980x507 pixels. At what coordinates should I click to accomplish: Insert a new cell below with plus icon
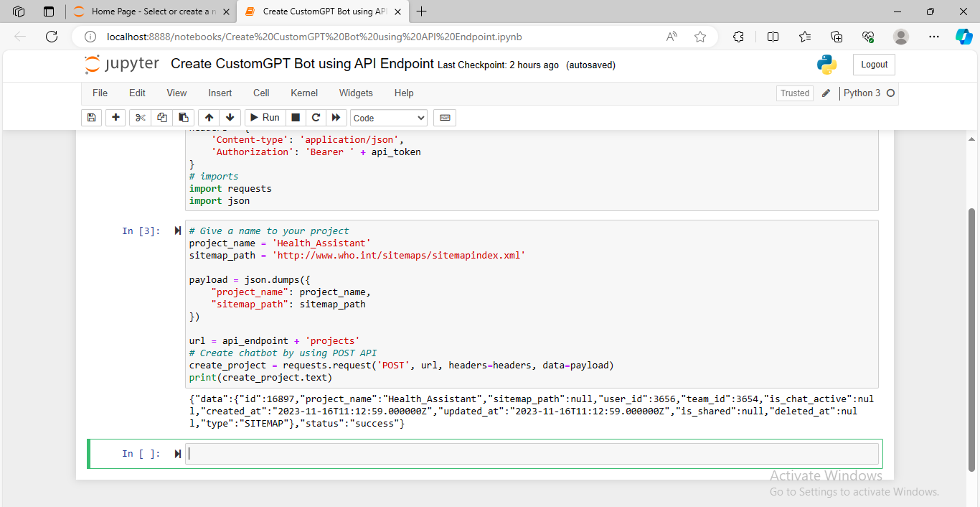click(116, 117)
